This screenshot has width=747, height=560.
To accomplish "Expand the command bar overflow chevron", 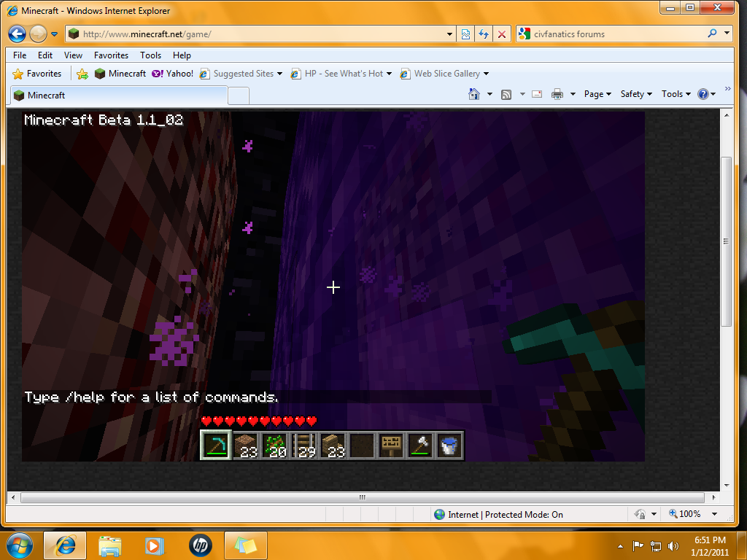I will (727, 88).
